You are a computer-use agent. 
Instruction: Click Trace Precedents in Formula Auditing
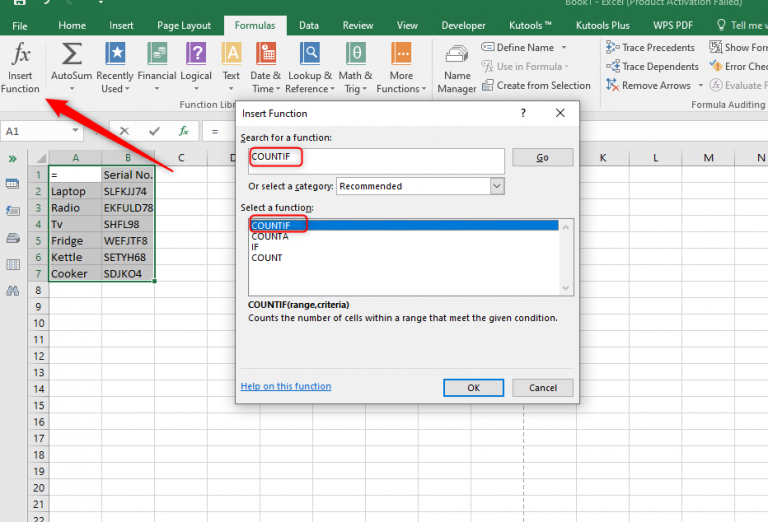650,47
